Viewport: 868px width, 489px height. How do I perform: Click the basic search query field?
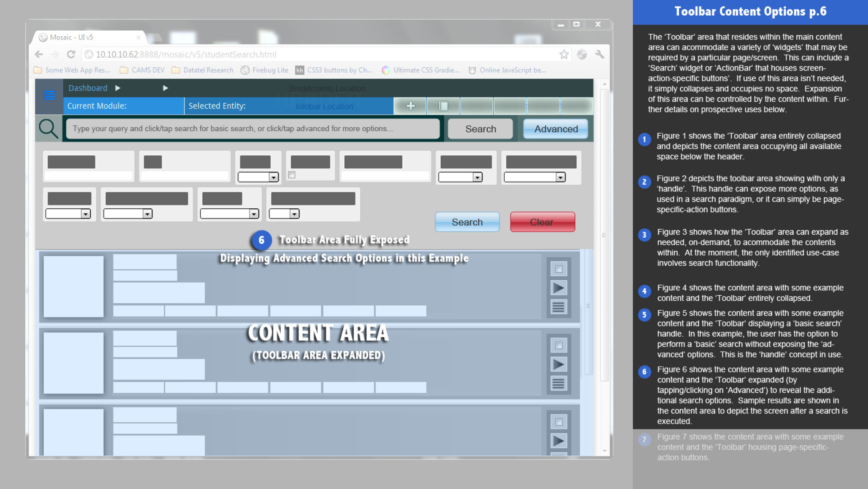[252, 129]
